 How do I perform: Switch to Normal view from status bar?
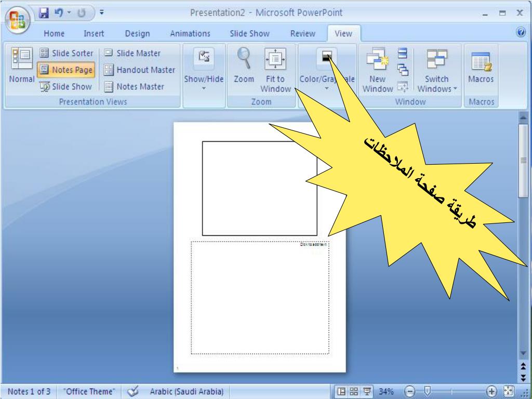(x=342, y=392)
